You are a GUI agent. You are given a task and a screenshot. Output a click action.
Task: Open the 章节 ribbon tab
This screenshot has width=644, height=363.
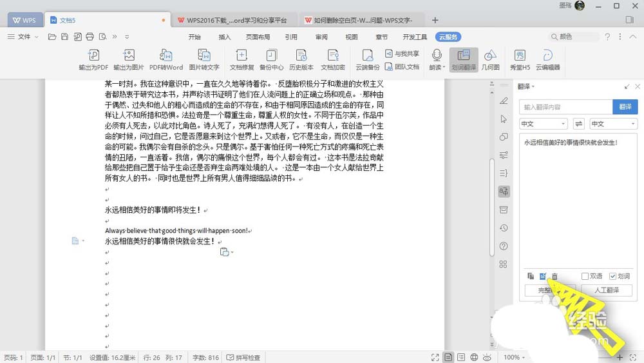[x=381, y=37]
